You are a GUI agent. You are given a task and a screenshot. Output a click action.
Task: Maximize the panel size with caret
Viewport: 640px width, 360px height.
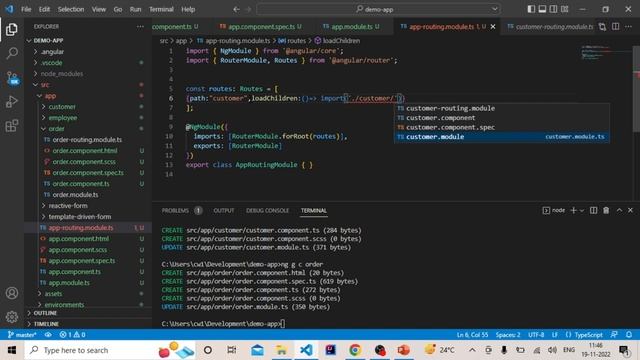pyautogui.click(x=619, y=210)
